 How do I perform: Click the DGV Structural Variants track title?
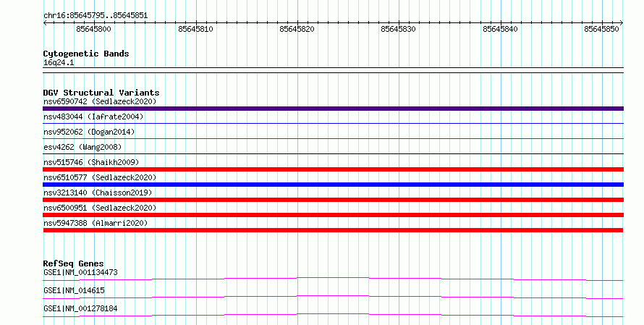(x=101, y=93)
